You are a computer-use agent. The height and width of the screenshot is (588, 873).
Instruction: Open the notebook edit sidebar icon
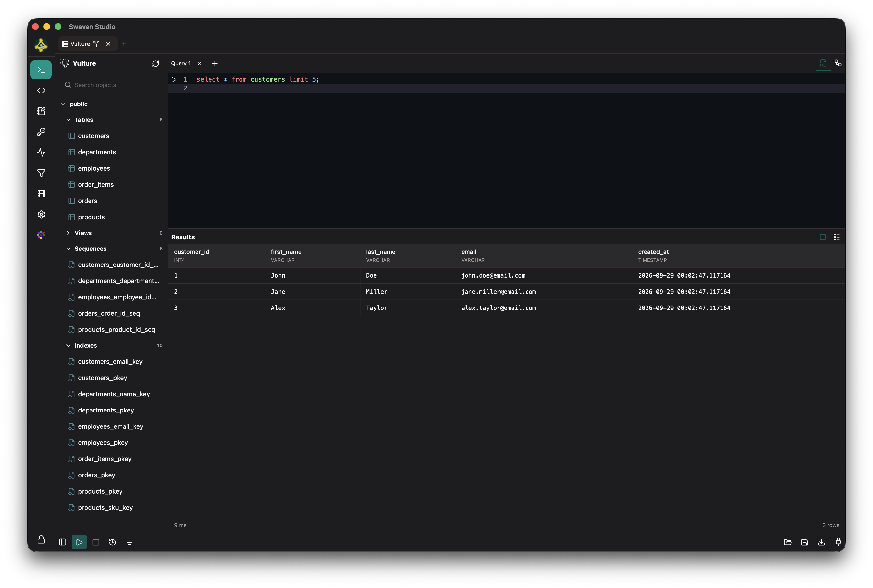click(x=41, y=111)
